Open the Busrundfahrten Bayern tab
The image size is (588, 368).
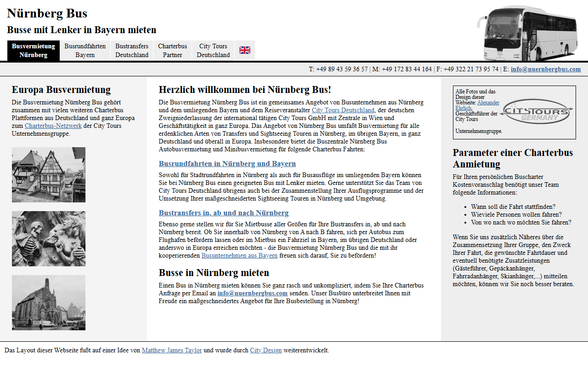(x=85, y=51)
